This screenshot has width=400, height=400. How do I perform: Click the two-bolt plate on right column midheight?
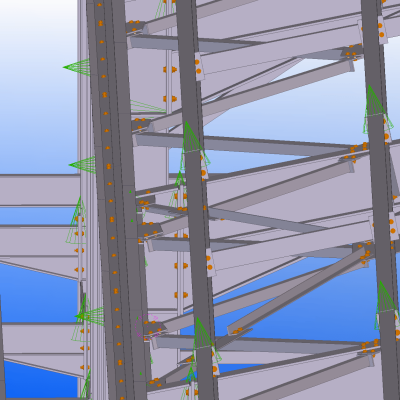[392, 226]
